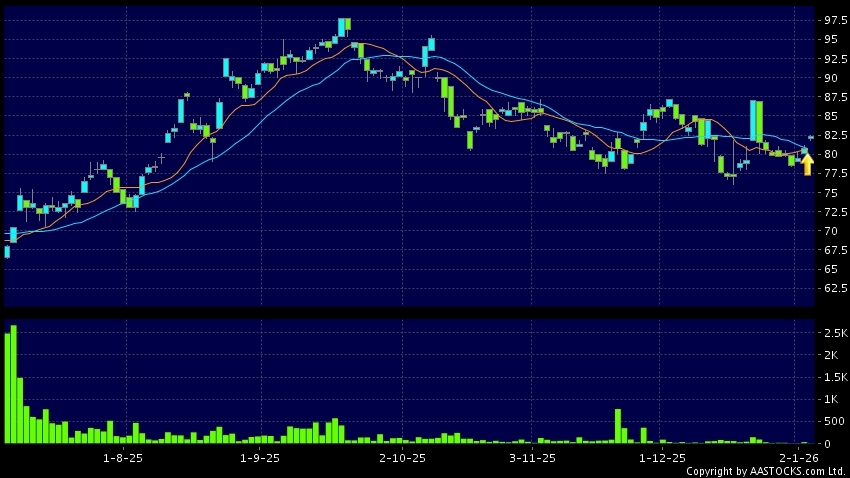This screenshot has width=850, height=478.
Task: Click the tallest volume bar at far left
Action: [13, 383]
